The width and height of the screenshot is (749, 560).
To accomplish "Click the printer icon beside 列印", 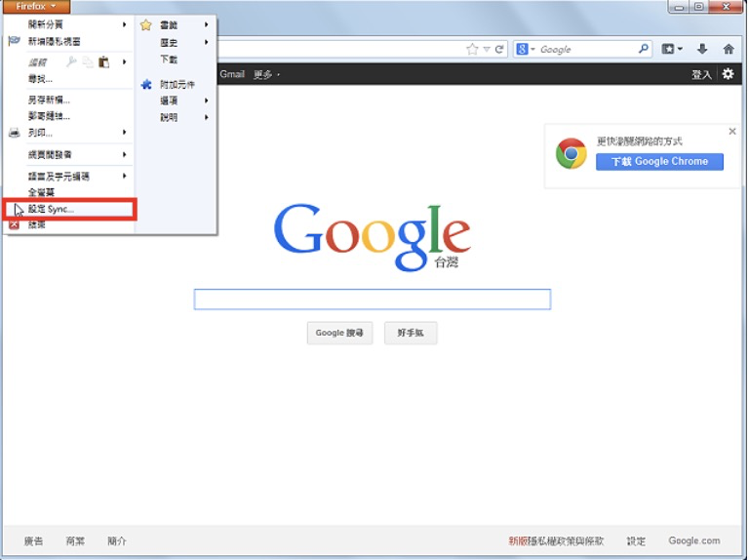I will (15, 133).
